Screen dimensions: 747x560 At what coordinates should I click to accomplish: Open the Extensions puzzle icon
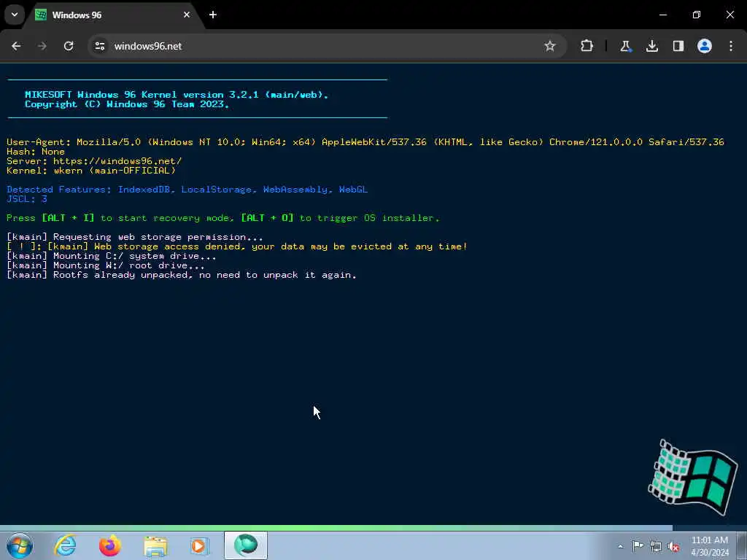tap(587, 46)
